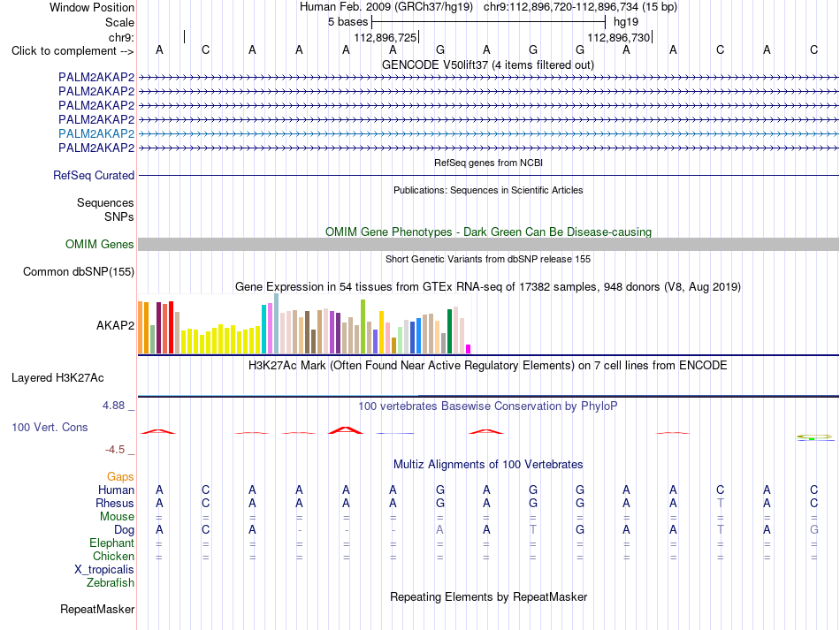This screenshot has height=630, width=840.
Task: Click the gray OMIM Genes bar
Action: point(488,245)
